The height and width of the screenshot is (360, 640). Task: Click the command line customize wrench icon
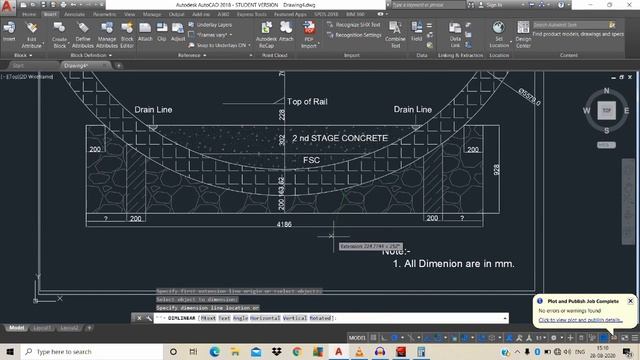tap(149, 318)
